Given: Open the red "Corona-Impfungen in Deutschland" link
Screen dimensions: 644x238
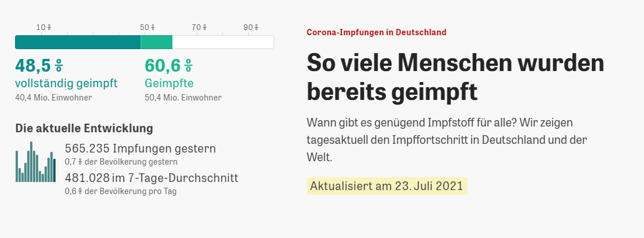Looking at the screenshot, I should [376, 32].
